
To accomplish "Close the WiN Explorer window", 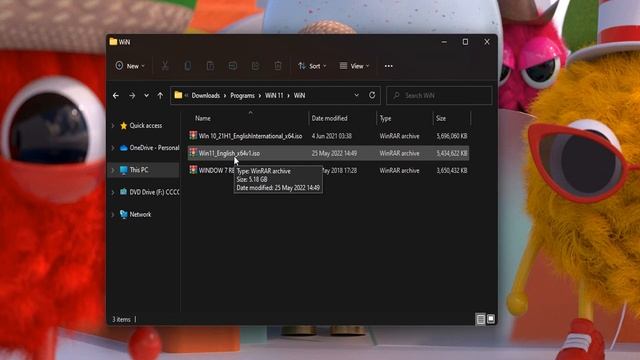I will [487, 42].
